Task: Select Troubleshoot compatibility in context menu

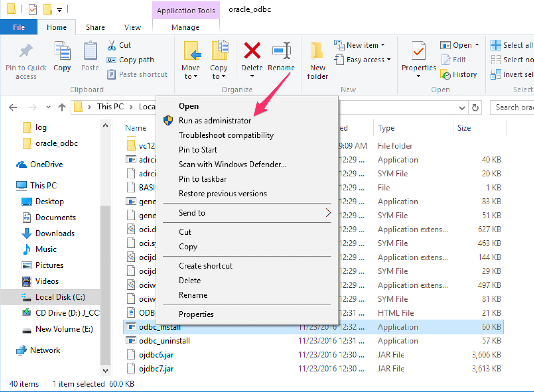Action: point(226,135)
